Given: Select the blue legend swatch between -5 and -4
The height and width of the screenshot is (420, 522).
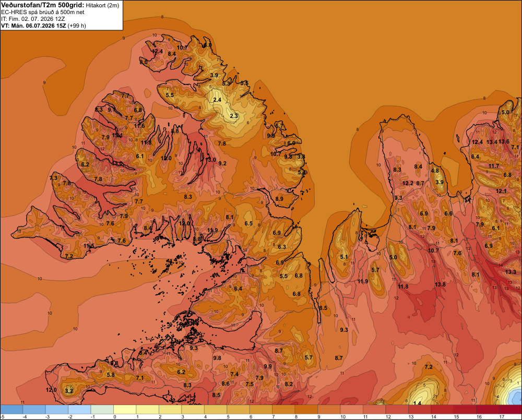Looking at the screenshot, I should pyautogui.click(x=11, y=410).
